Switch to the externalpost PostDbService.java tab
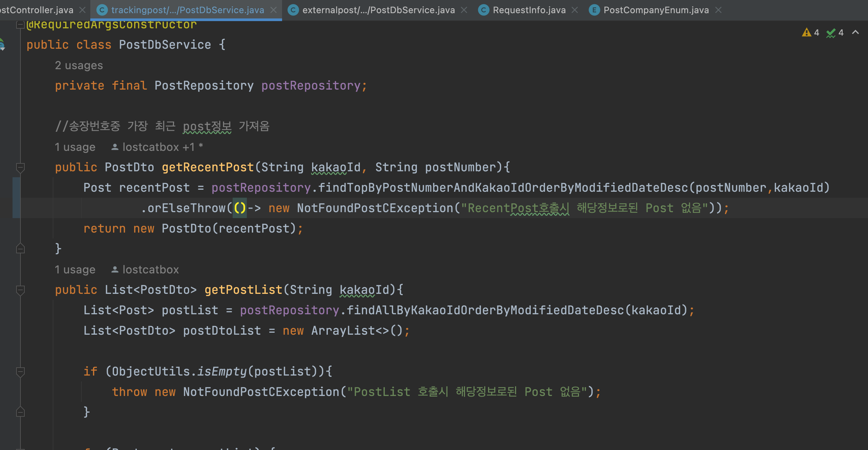This screenshot has width=868, height=450. click(x=378, y=10)
